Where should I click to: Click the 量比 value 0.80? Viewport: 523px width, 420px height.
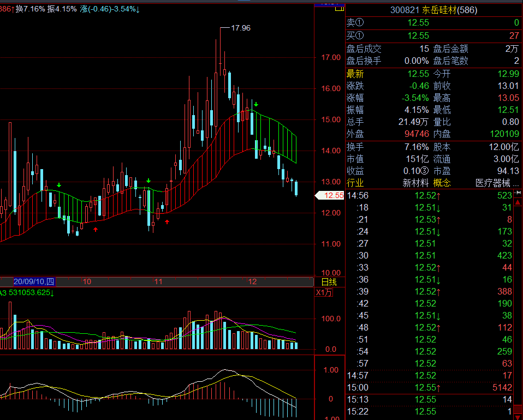(510, 122)
